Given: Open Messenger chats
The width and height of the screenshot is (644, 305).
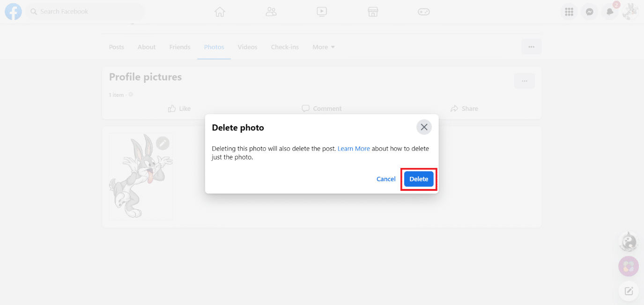Looking at the screenshot, I should [589, 11].
